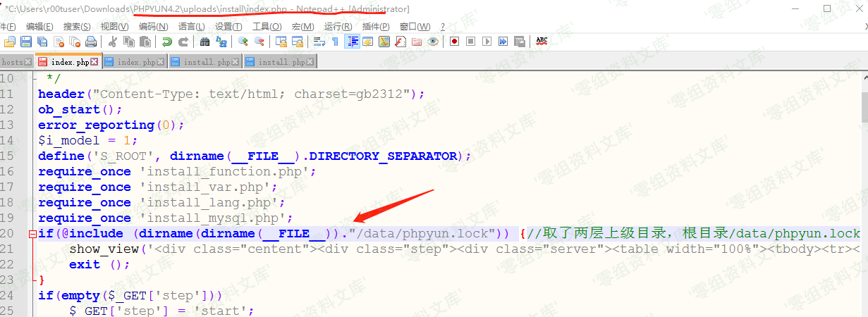This screenshot has height=317, width=868.
Task: Click the Save file toolbar icon
Action: point(25,42)
